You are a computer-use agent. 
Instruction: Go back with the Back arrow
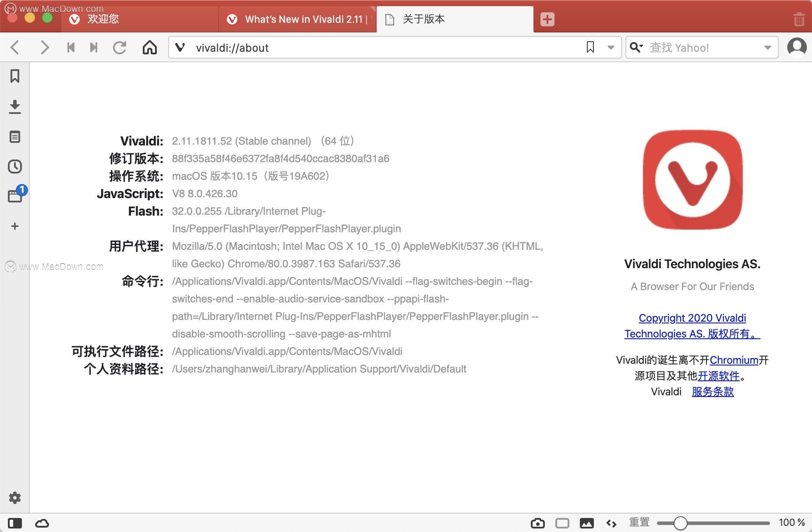coord(15,47)
